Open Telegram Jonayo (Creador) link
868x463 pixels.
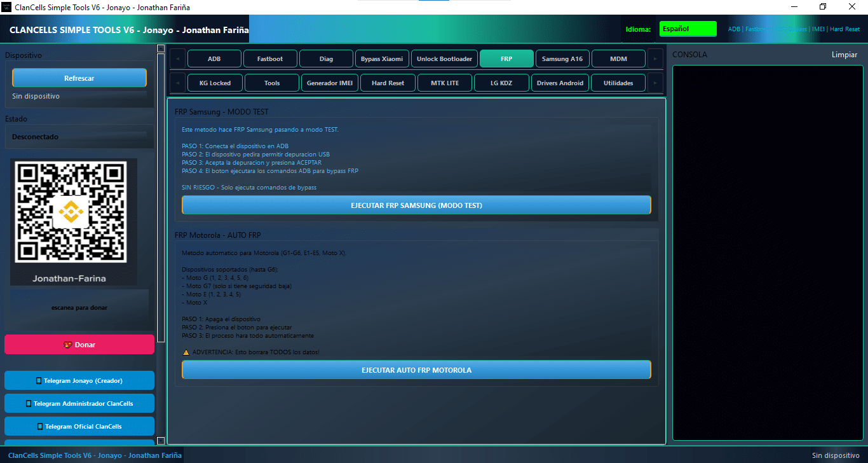79,380
